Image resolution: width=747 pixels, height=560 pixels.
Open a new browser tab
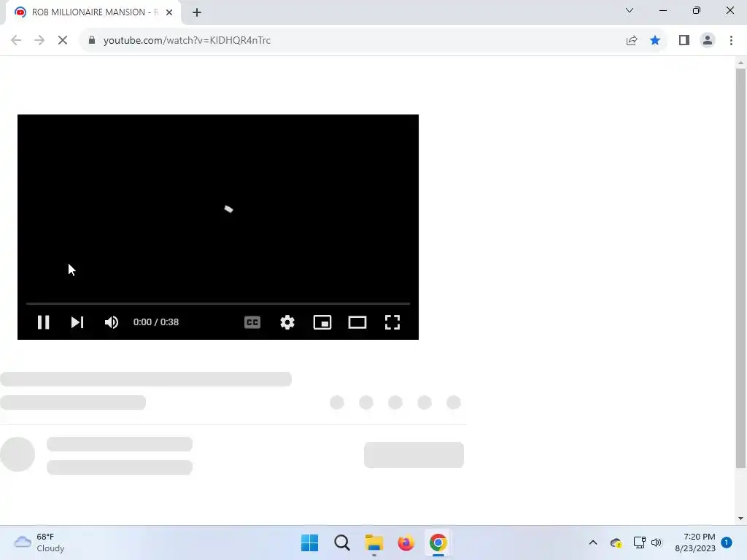tap(197, 12)
